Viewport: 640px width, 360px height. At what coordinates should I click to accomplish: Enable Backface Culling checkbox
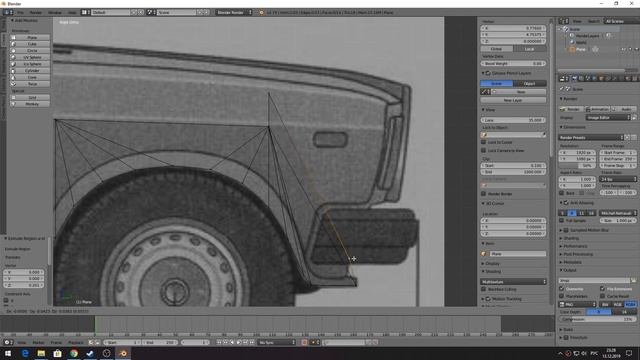point(484,289)
